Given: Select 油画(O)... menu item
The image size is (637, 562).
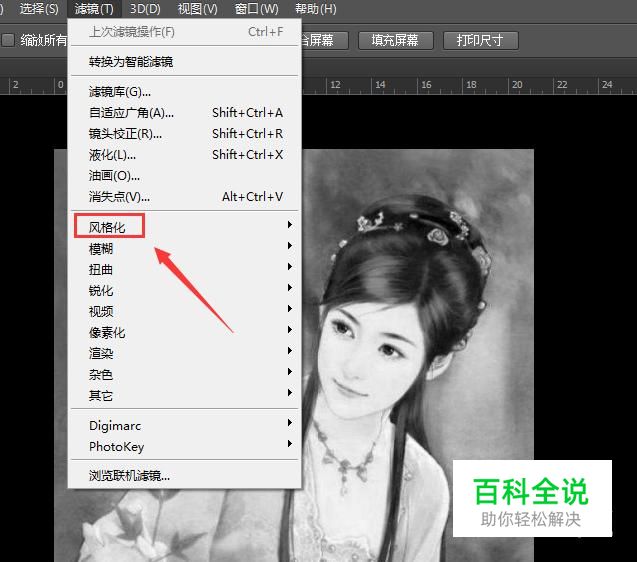Looking at the screenshot, I should tap(185, 176).
